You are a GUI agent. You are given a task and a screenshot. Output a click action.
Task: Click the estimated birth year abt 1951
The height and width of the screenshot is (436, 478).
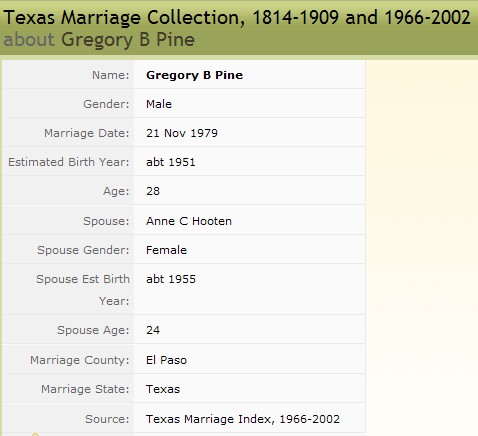pyautogui.click(x=171, y=162)
